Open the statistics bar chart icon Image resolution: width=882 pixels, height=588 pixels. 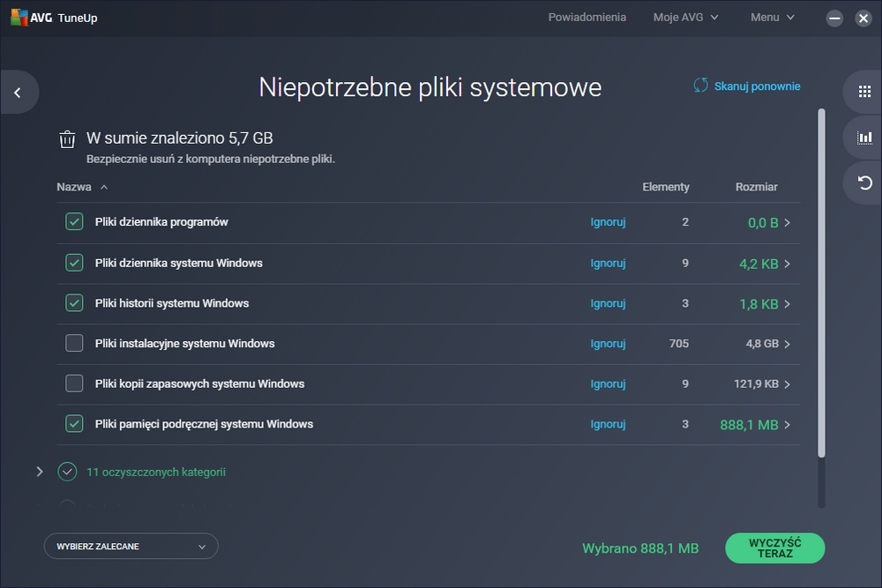864,138
